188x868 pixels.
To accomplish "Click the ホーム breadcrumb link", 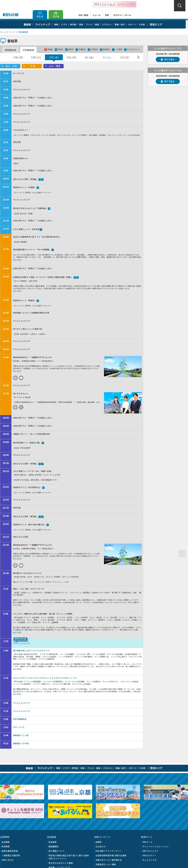I will [3, 32].
